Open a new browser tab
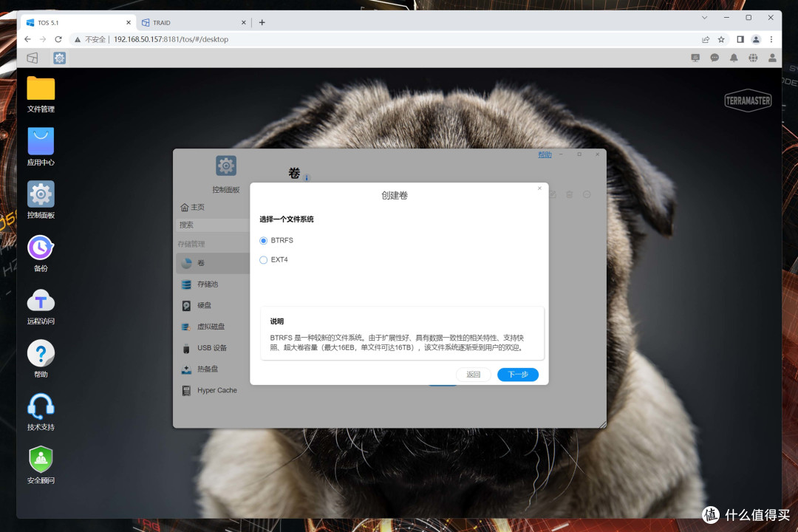Screen dimensions: 798x532 coord(262,22)
